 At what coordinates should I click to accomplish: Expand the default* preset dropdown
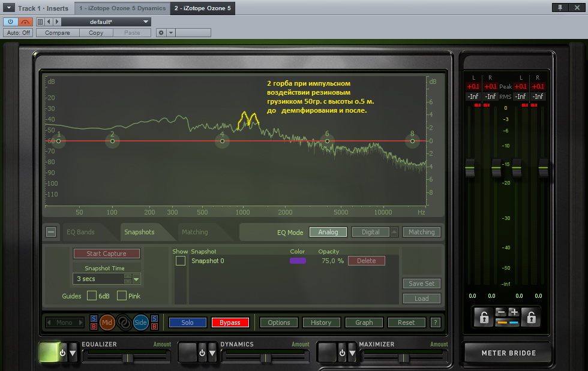click(146, 22)
